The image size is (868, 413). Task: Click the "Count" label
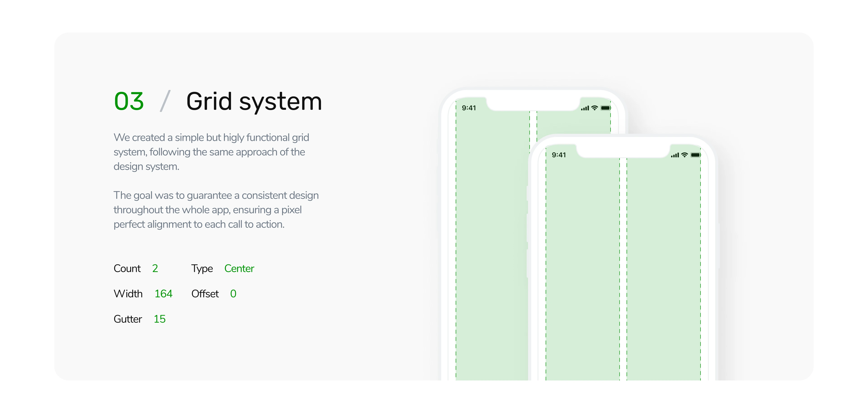tap(127, 268)
